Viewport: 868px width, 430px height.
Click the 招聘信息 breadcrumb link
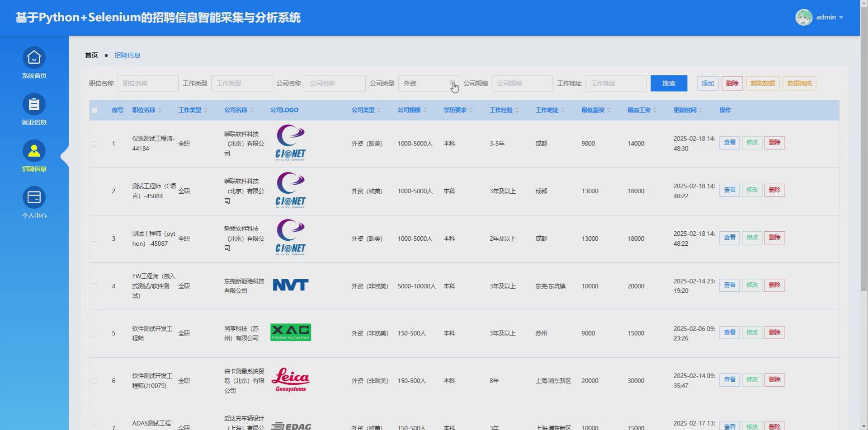(127, 55)
